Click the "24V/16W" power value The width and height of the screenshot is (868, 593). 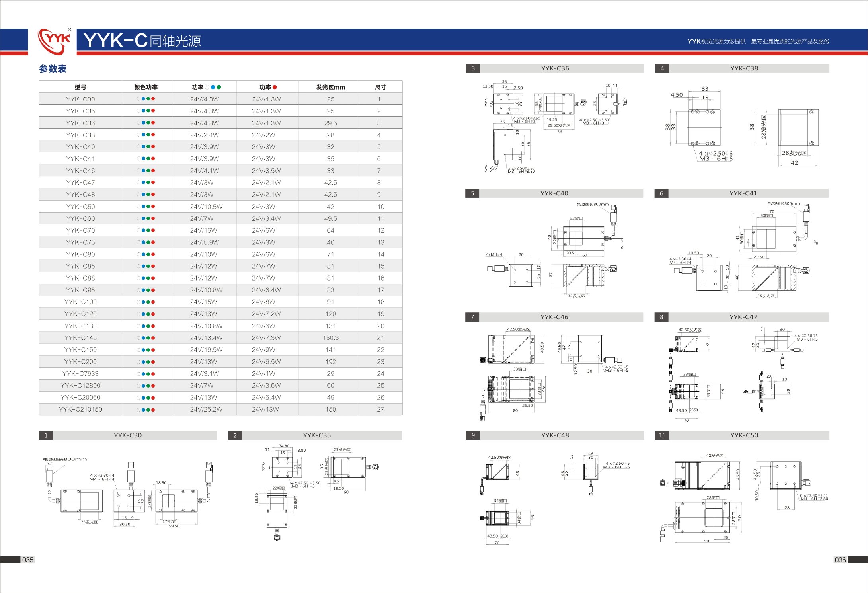[203, 230]
